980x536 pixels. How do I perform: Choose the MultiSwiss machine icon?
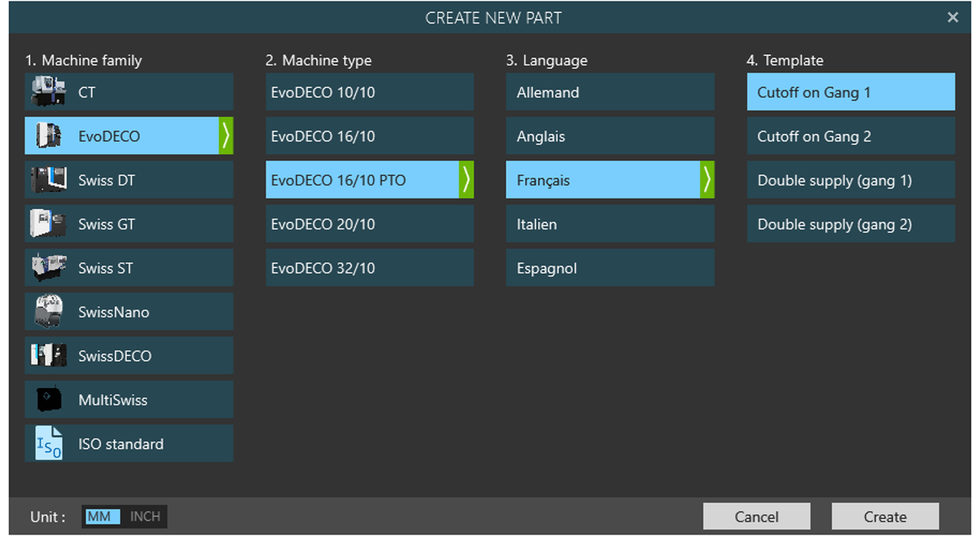48,400
